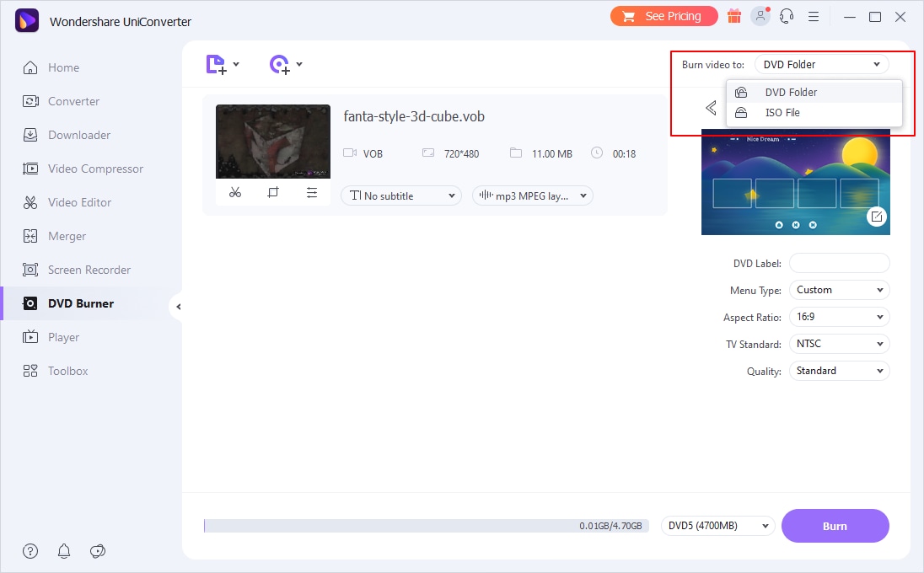Open Screen Recorder
The height and width of the screenshot is (573, 924).
coord(89,270)
